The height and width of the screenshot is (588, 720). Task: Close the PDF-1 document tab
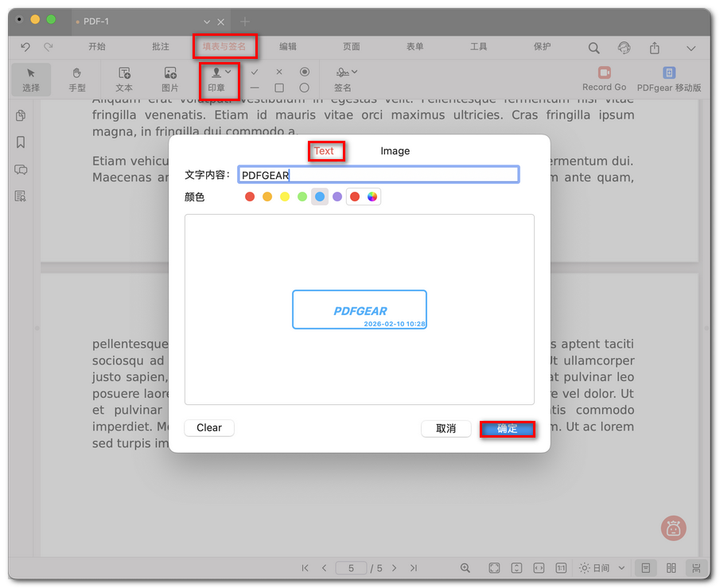(221, 22)
